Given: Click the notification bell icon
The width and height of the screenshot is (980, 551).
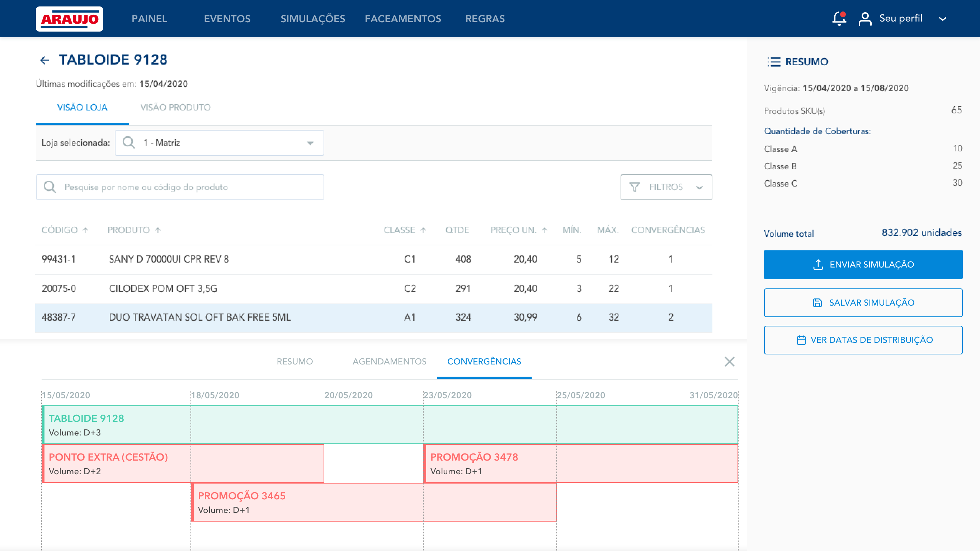Looking at the screenshot, I should click(x=838, y=19).
